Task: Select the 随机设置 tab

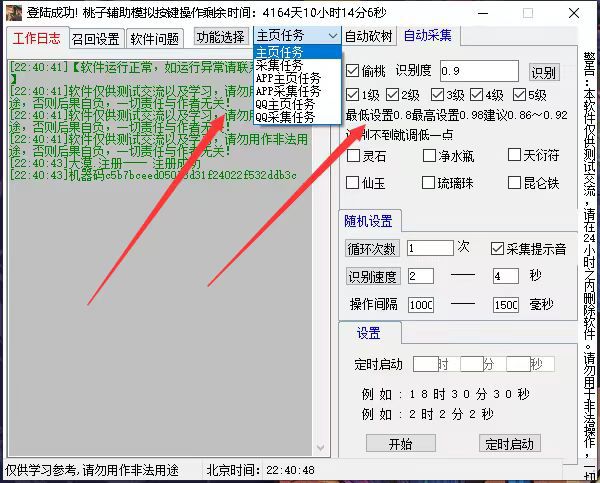Action: coord(368,221)
